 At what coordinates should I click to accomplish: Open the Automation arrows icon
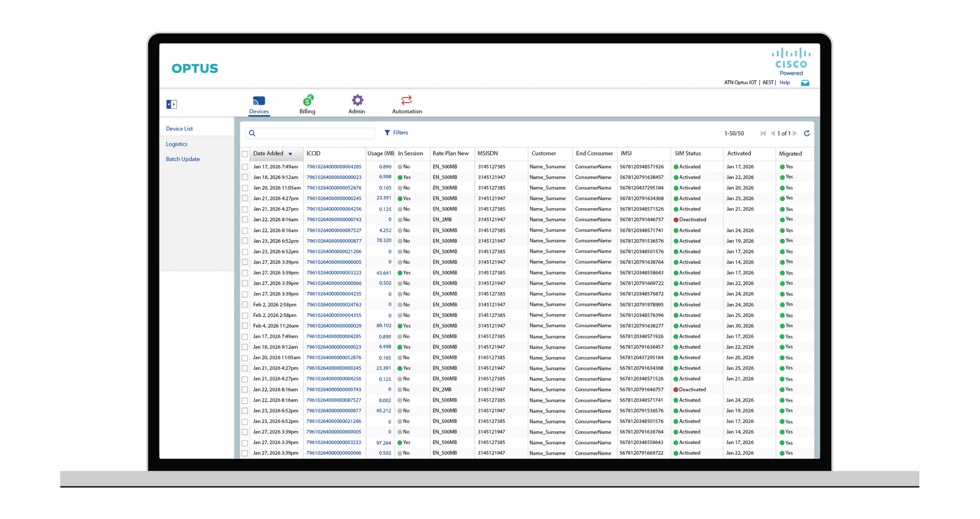406,100
